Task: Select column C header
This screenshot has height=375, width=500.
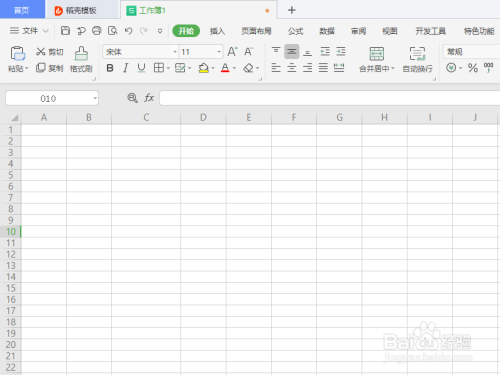Action: [x=146, y=117]
